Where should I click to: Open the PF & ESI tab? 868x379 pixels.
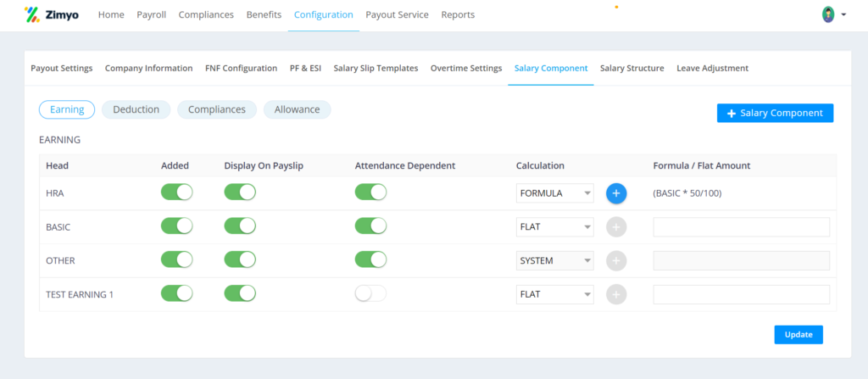[305, 68]
